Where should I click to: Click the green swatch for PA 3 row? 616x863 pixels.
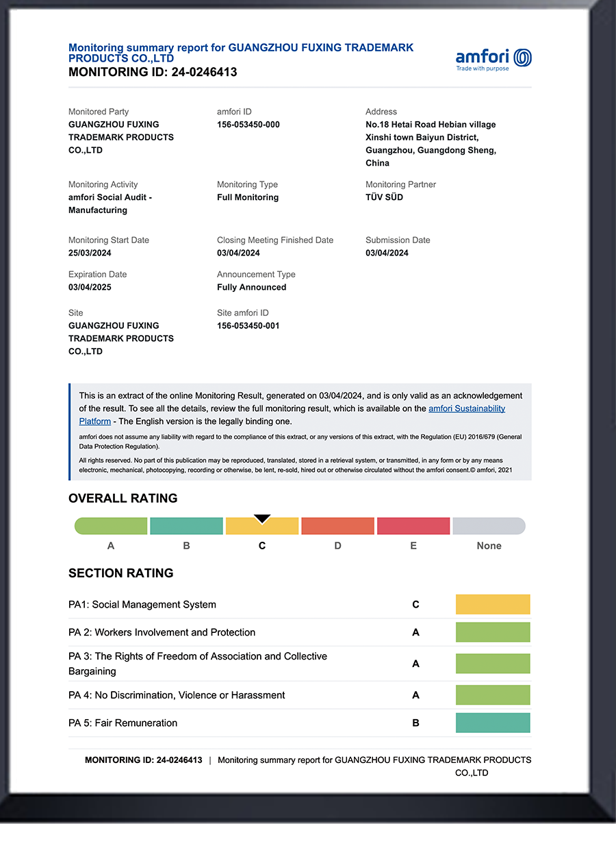[493, 664]
